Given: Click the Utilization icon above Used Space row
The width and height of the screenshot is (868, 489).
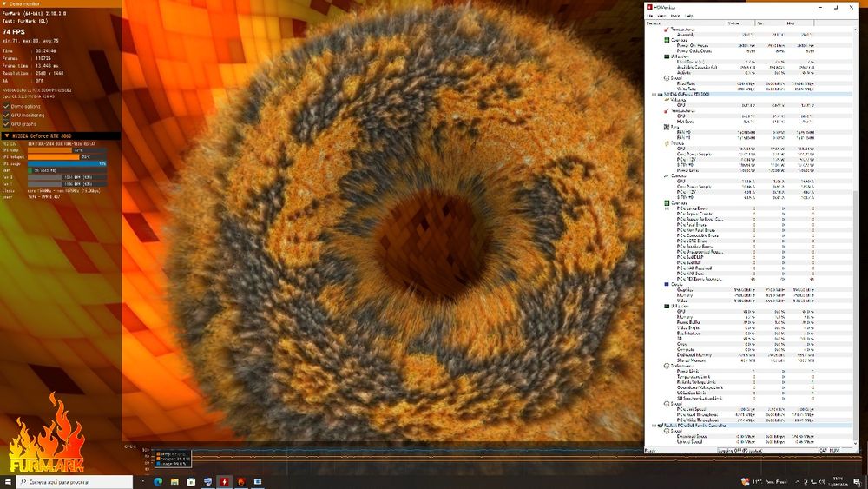Looking at the screenshot, I should point(667,56).
